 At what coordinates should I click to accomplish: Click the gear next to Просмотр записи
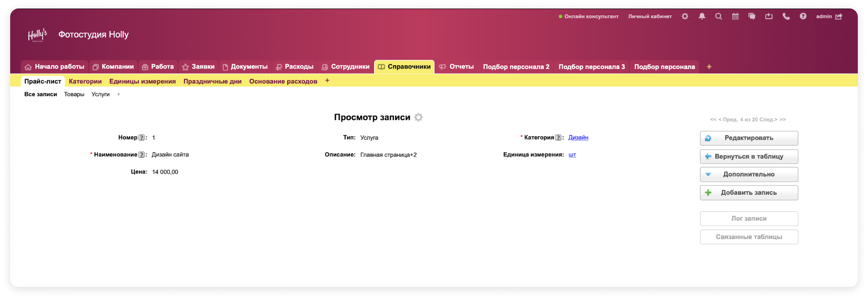click(x=419, y=117)
